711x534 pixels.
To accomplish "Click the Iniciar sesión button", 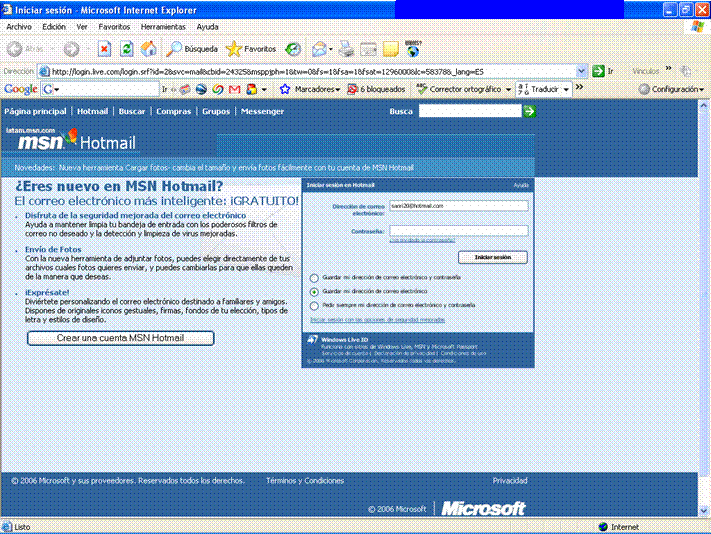I will pyautogui.click(x=492, y=257).
